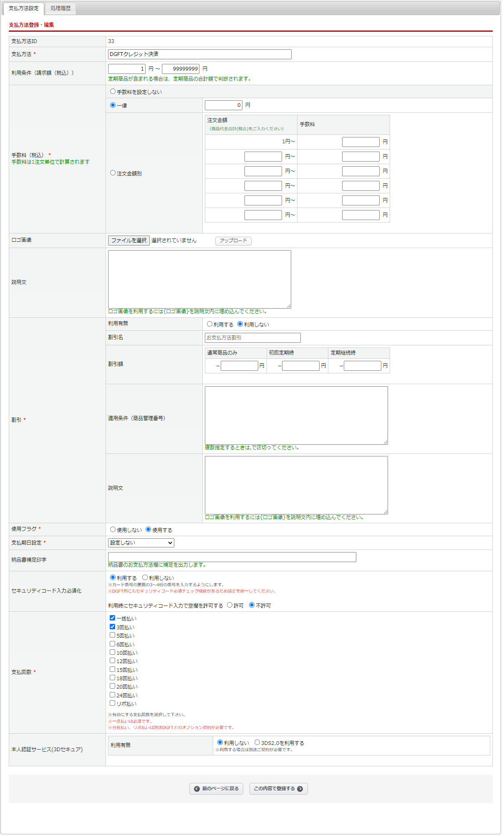Select the 注文金額別 fee radio option

(x=113, y=173)
